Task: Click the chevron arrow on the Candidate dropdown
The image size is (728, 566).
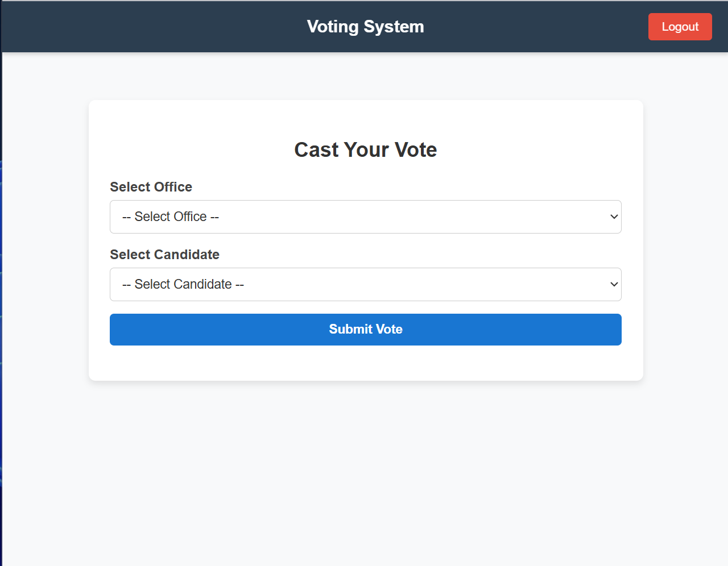Action: (x=614, y=284)
